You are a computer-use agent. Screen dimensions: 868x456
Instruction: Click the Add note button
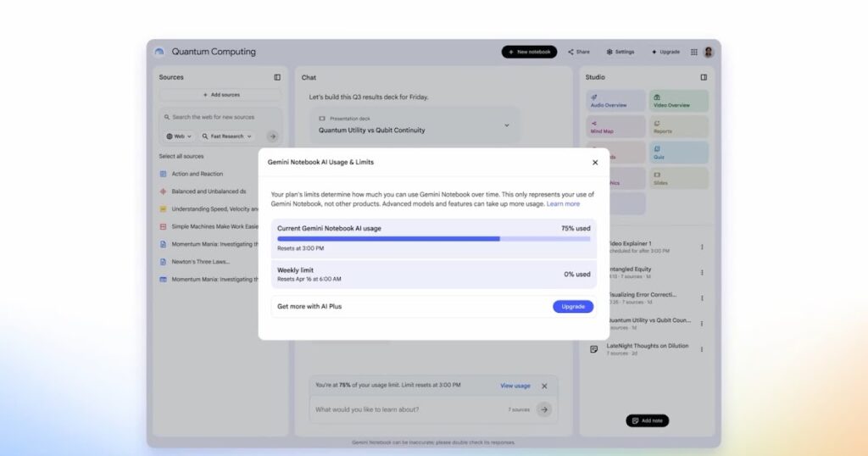coord(647,420)
